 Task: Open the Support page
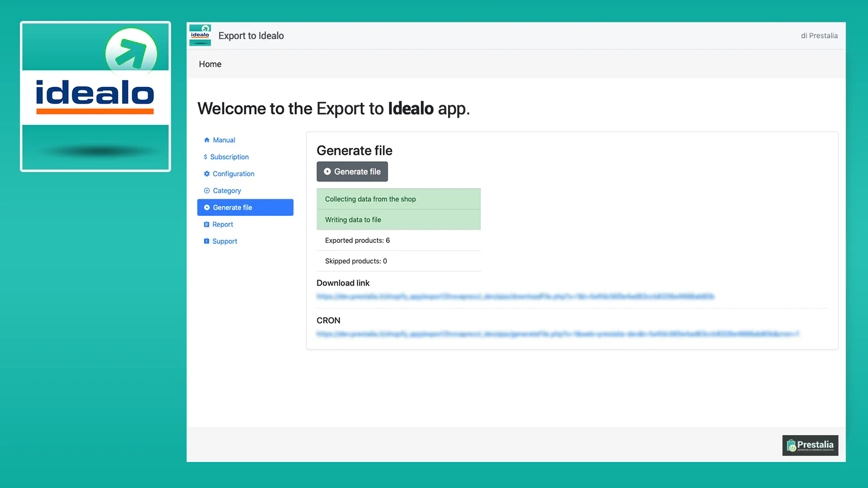[225, 241]
